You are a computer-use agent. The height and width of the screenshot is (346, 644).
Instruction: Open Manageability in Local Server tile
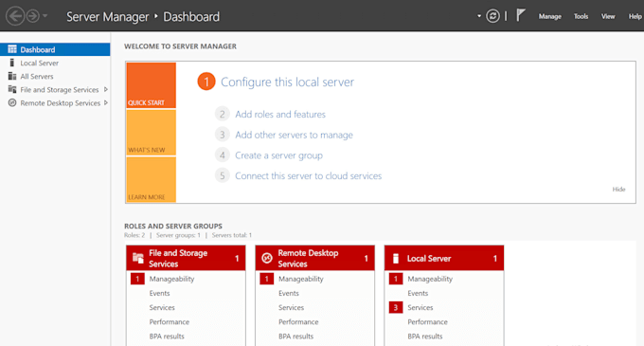[430, 279]
